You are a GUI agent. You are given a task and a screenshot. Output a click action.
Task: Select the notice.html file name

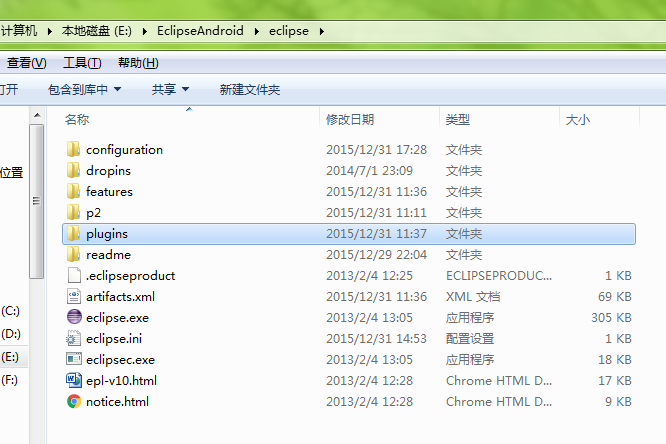point(117,402)
